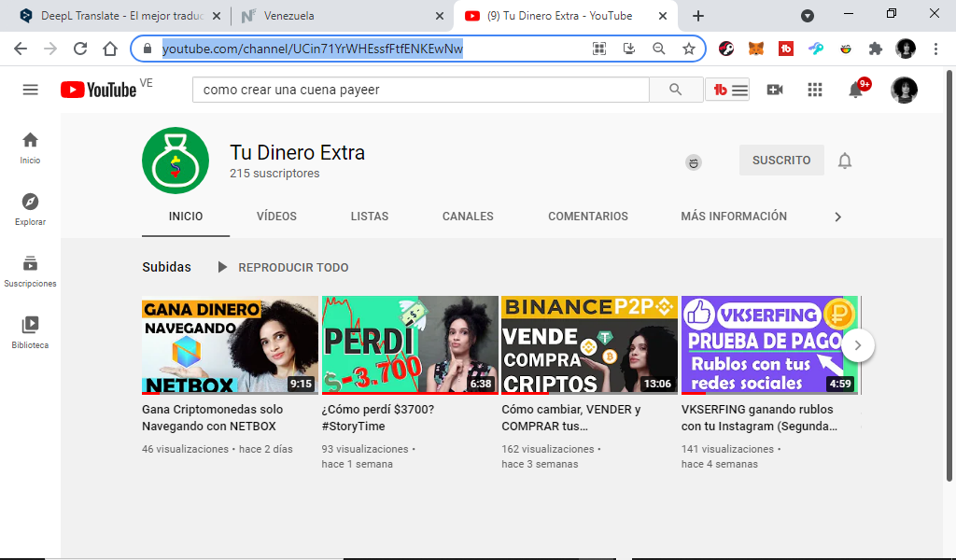
Task: Click the blue pinwheel extension icon
Action: coord(816,49)
